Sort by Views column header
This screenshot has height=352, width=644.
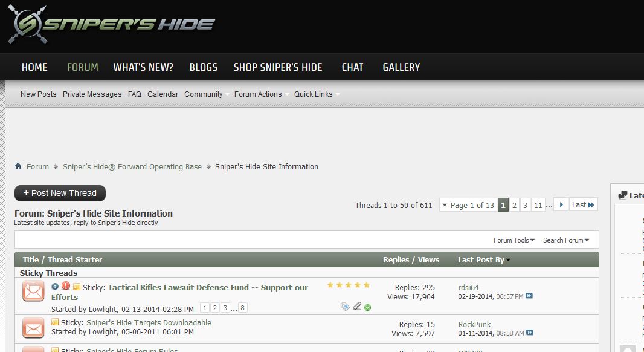(428, 260)
